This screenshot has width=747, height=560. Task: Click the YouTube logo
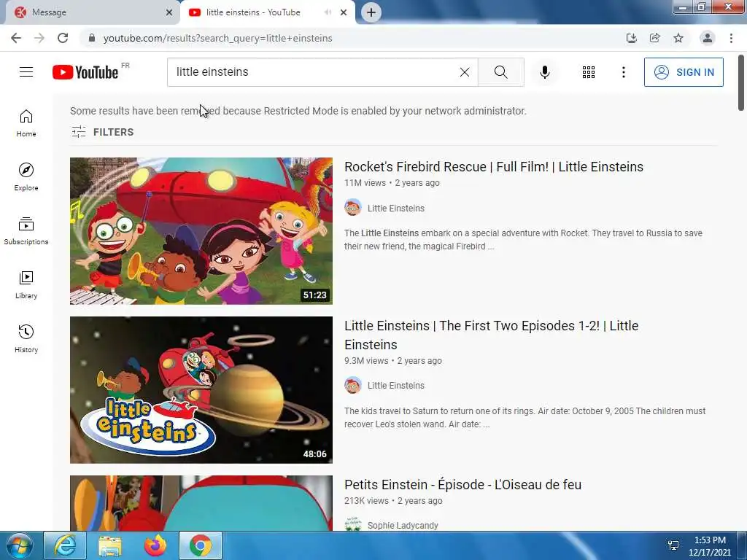coord(85,72)
